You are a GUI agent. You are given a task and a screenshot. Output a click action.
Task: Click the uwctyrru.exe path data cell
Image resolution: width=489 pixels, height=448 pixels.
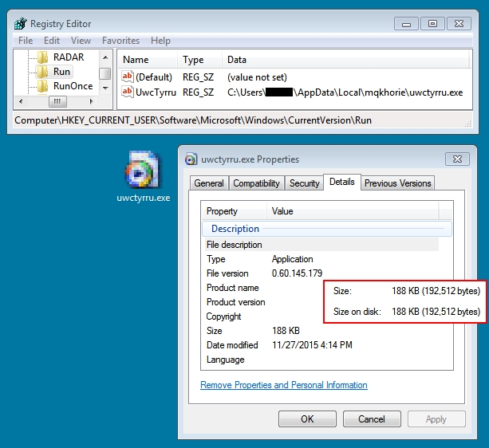pos(345,92)
